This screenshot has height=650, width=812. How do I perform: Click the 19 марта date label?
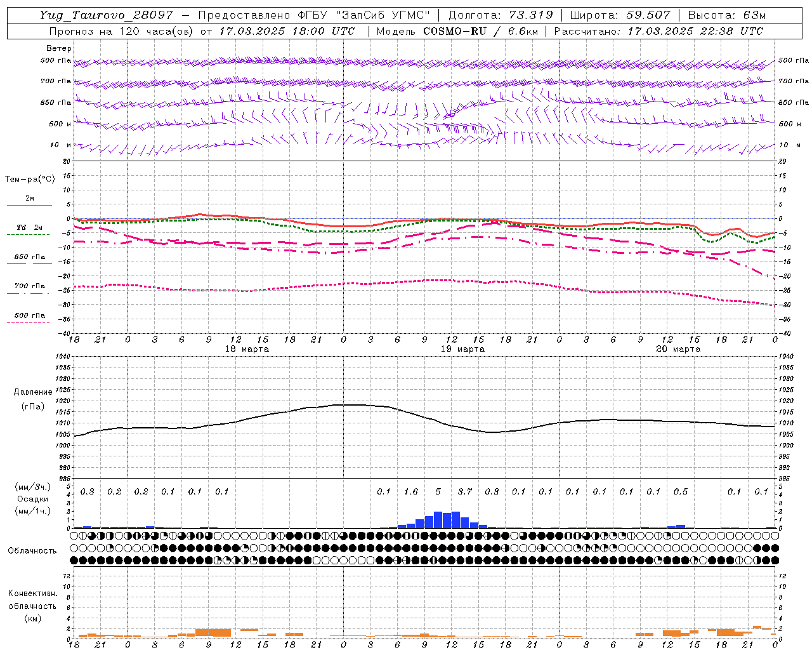[x=462, y=349]
